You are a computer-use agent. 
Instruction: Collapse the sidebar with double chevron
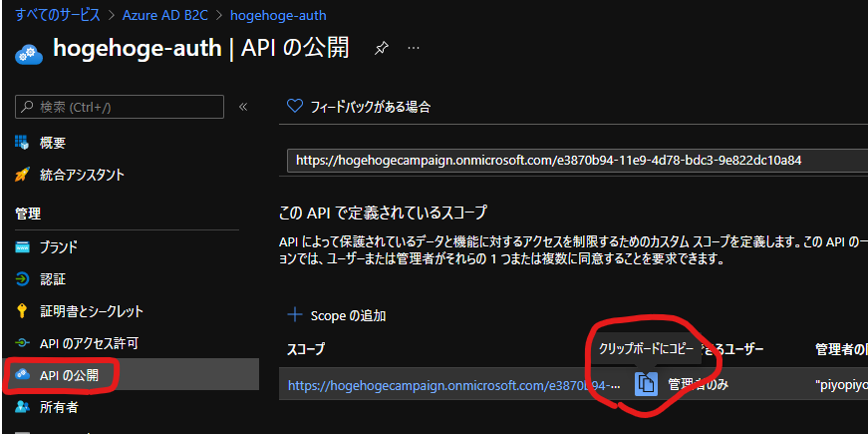242,107
